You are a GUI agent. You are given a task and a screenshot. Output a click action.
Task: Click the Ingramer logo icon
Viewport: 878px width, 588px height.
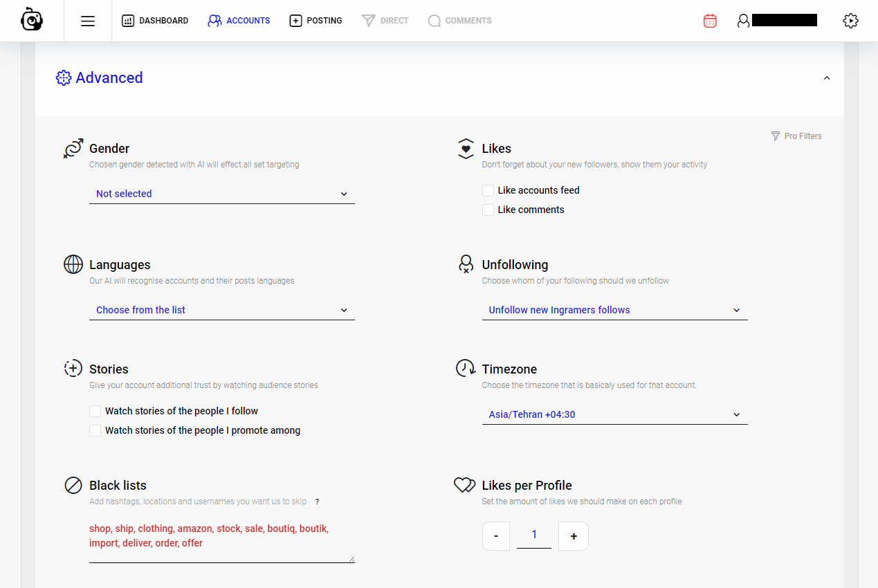tap(32, 20)
